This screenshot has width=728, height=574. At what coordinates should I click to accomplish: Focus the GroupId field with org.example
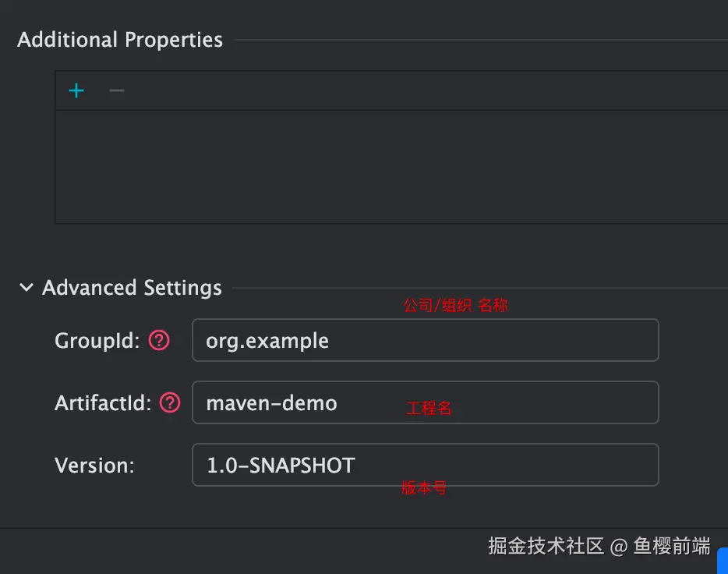pos(425,340)
